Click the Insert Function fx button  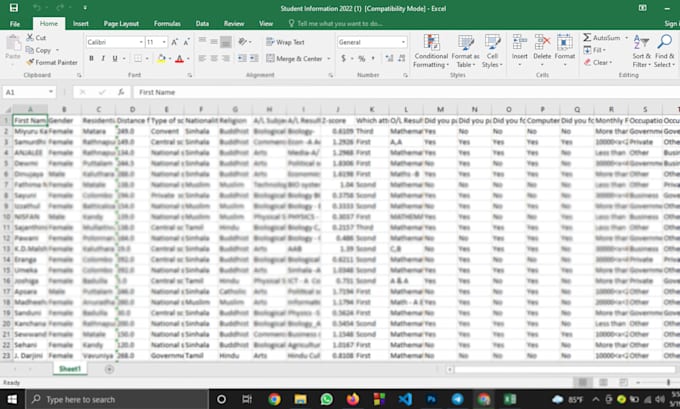tap(121, 92)
